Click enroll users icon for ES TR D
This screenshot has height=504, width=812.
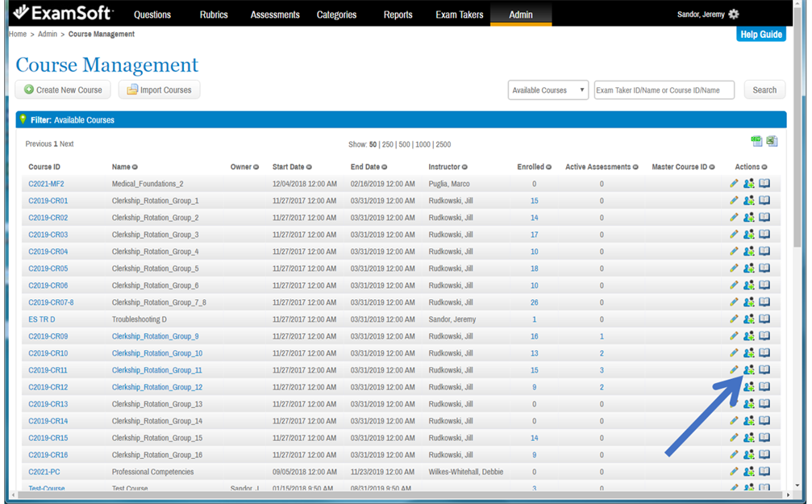[748, 319]
